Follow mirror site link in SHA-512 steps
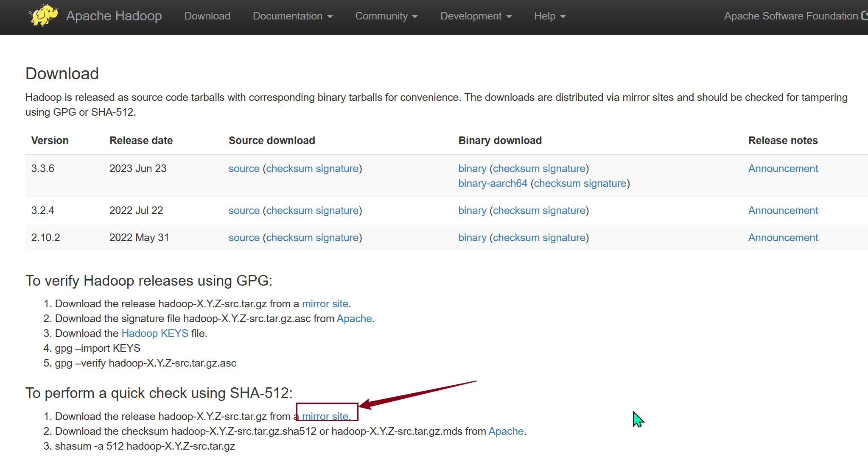The height and width of the screenshot is (456, 868). (x=325, y=417)
